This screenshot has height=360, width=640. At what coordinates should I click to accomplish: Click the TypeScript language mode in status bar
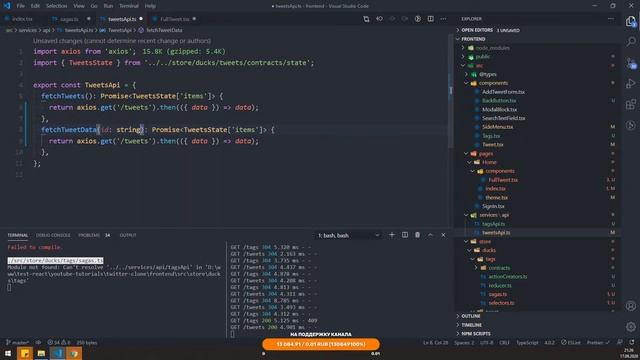pyautogui.click(x=527, y=342)
